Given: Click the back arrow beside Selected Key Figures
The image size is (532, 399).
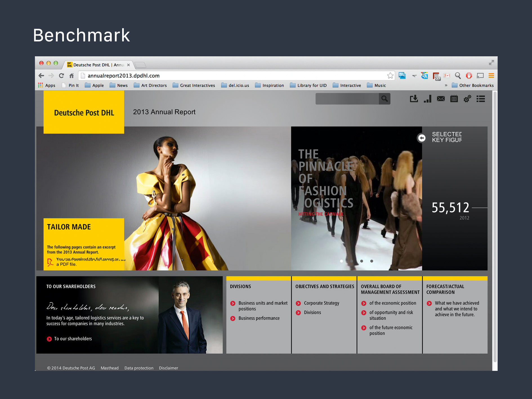Looking at the screenshot, I should point(422,138).
